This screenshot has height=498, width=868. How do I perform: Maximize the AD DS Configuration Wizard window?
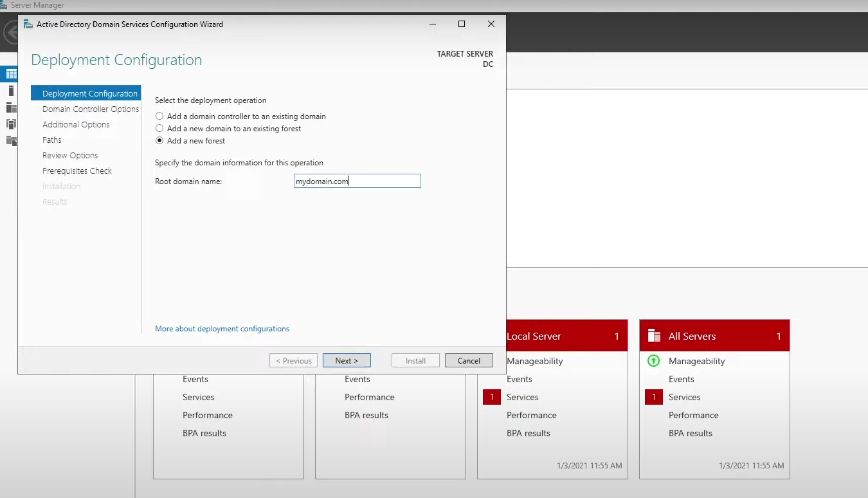[462, 24]
